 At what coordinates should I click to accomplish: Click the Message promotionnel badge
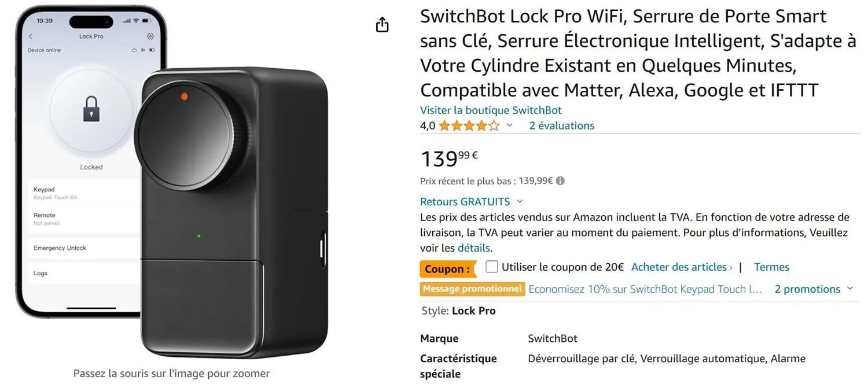[472, 289]
